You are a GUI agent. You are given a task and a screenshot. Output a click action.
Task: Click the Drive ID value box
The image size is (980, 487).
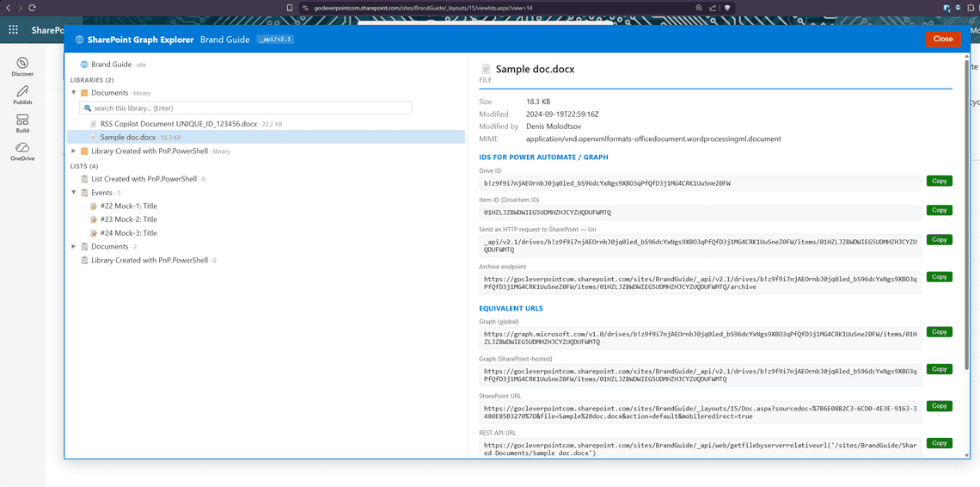coord(700,182)
